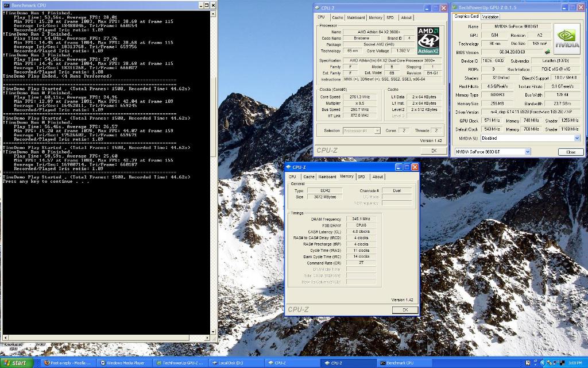Click the console's vertical scrollbar up arrow
This screenshot has height=368, width=588.
[x=213, y=14]
